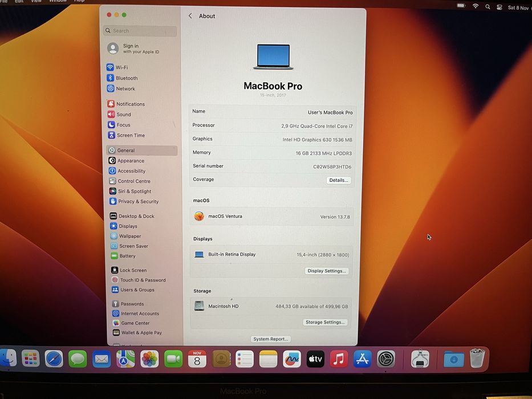Open Display Settings button

point(326,271)
